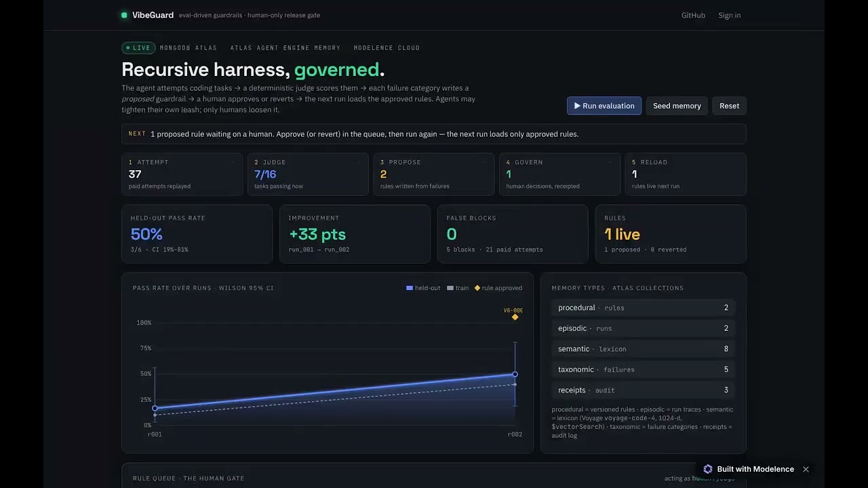The height and width of the screenshot is (488, 868).
Task: Click the '1 proposed · 0 reverted' caption
Action: pos(646,249)
